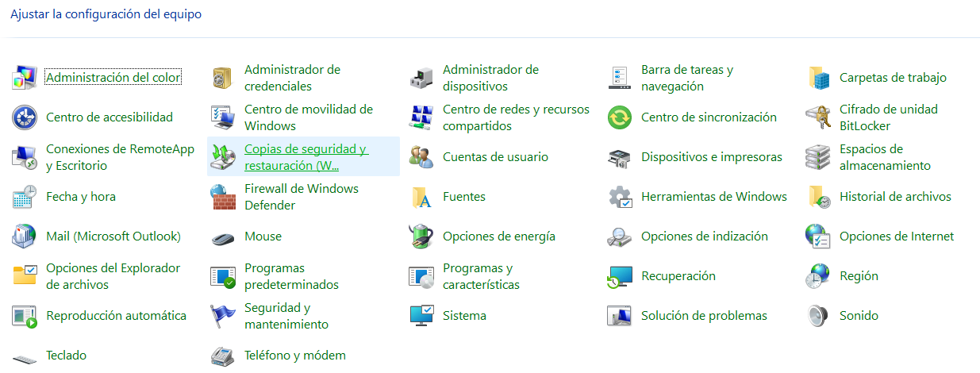
Task: Select the Opciones de energía battery icon
Action: point(421,236)
